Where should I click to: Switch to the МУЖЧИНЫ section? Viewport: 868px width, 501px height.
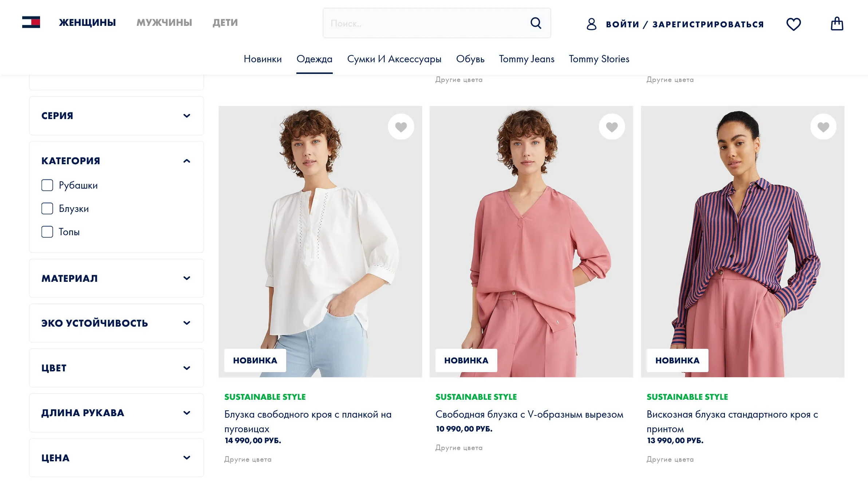point(164,23)
